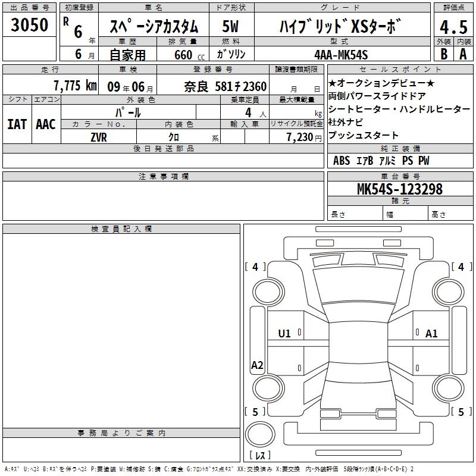Screen dimensions: 476x476
Task: Select fuel type ガソリン
Action: (x=231, y=54)
